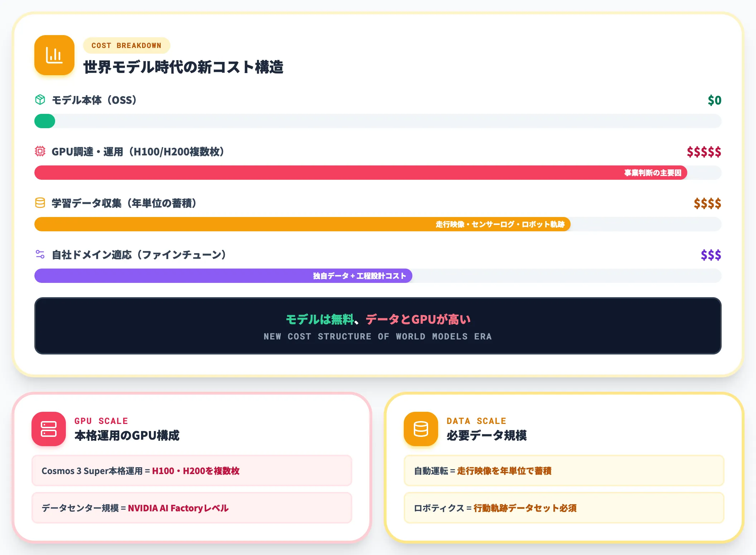Click the 事業判断の主要因 bar label

(x=653, y=173)
